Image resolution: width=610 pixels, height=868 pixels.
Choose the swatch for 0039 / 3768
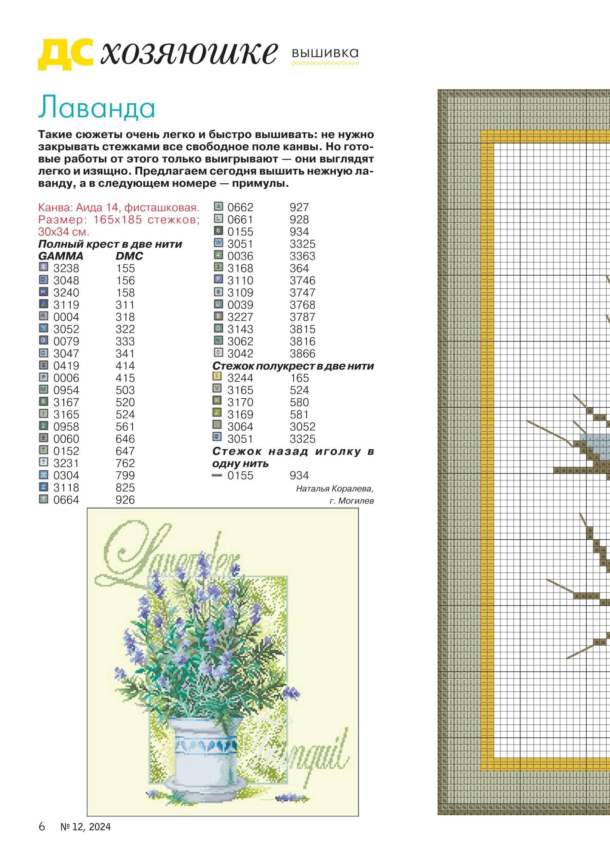point(218,303)
